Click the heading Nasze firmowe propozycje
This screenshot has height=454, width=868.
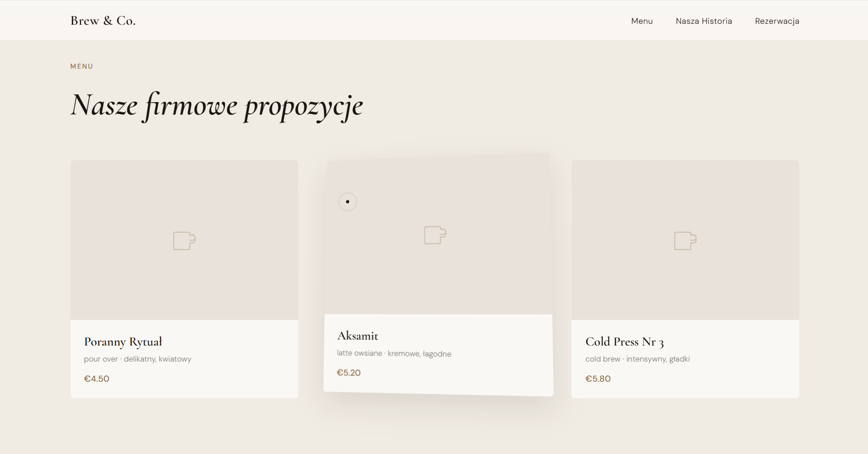pyautogui.click(x=216, y=105)
